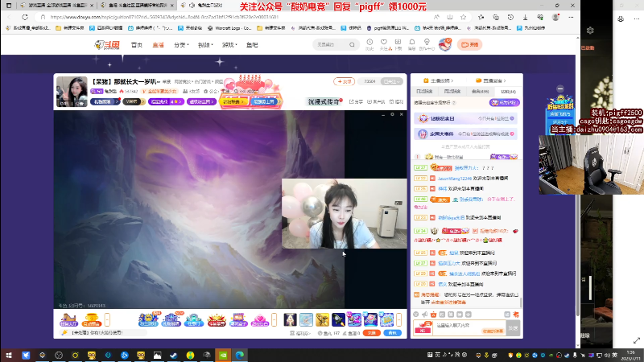Select 直播 live menu item
644x362 pixels.
click(x=158, y=45)
